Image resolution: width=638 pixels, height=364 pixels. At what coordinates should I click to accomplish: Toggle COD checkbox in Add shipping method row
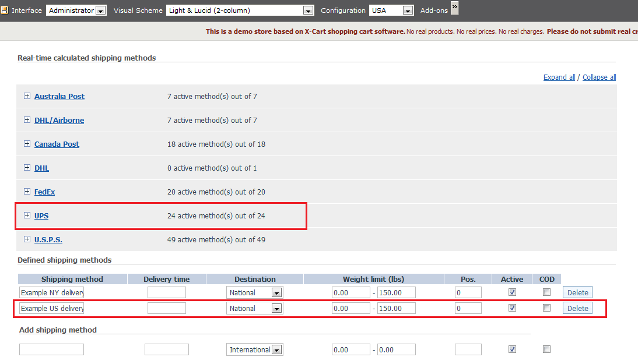point(547,349)
